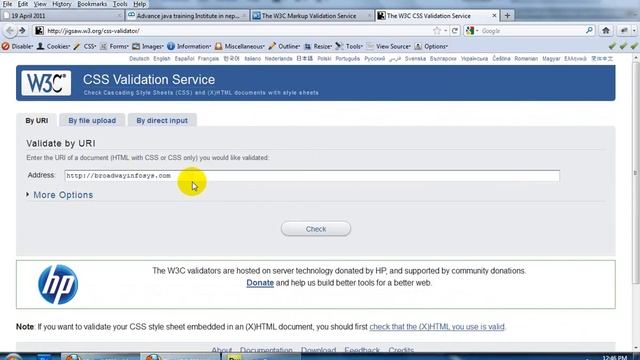The width and height of the screenshot is (640, 360).
Task: Switch language to Nederlands
Action: pos(278,59)
